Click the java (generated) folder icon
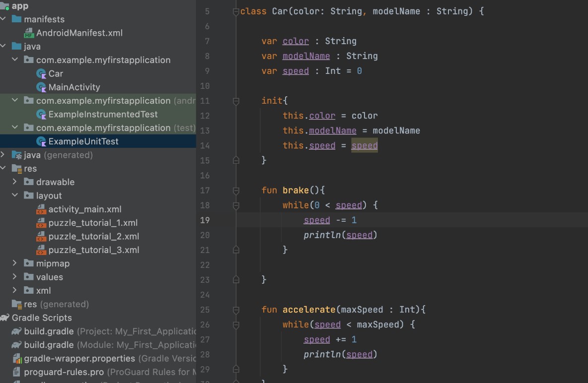The image size is (588, 383). click(16, 155)
